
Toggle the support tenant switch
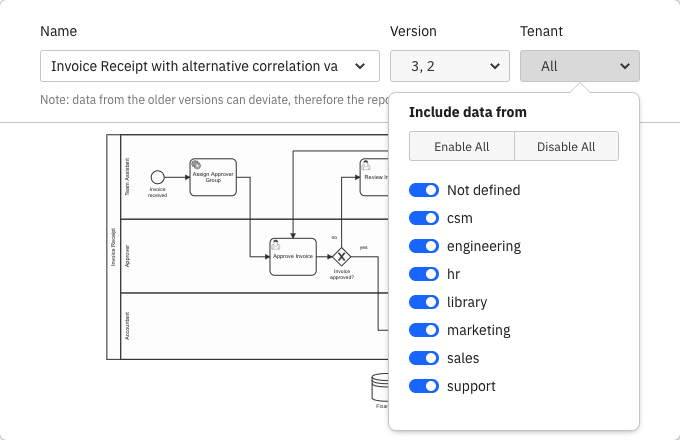tap(424, 386)
